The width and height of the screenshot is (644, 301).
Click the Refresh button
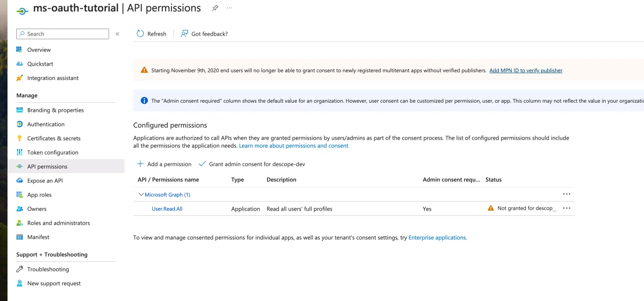click(x=151, y=34)
